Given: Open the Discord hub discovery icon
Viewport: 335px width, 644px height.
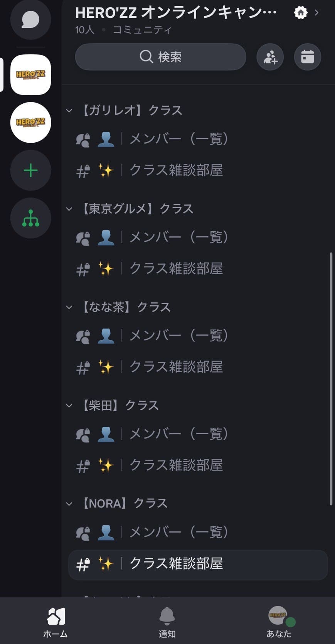Looking at the screenshot, I should tap(30, 218).
